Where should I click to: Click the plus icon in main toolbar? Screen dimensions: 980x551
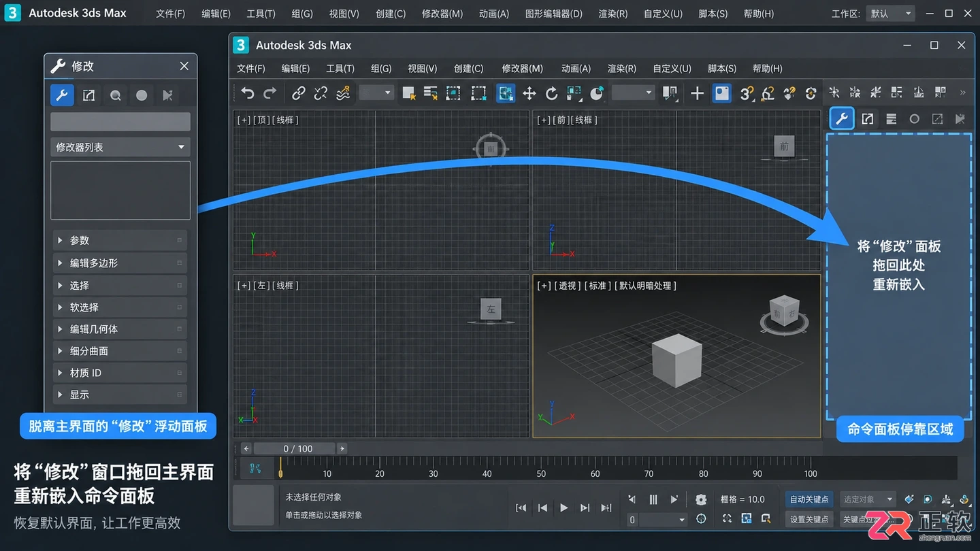[697, 93]
